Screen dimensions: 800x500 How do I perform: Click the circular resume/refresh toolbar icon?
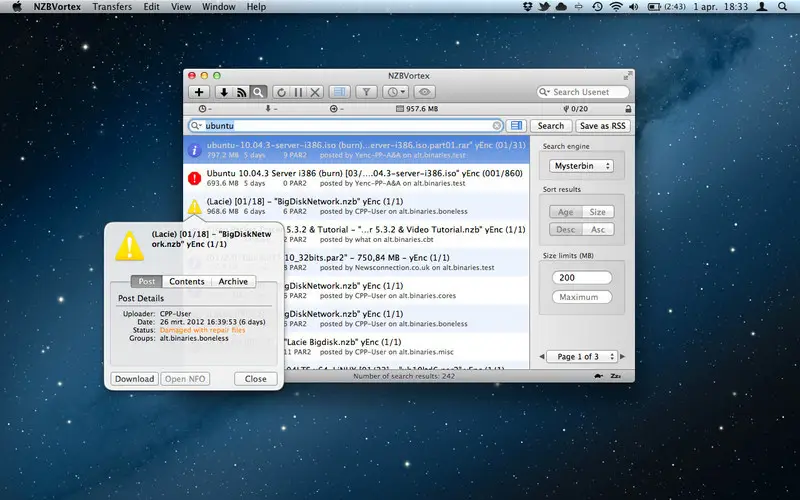click(281, 92)
